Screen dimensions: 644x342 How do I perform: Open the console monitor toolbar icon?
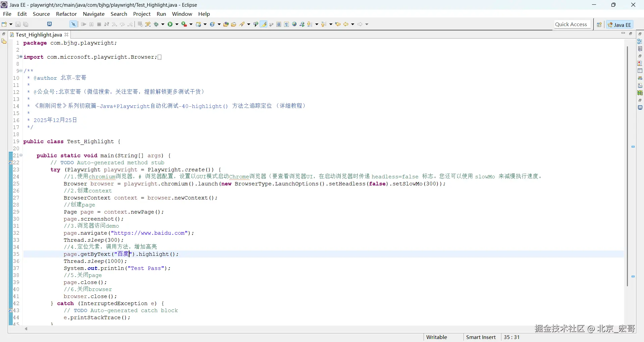coord(50,24)
